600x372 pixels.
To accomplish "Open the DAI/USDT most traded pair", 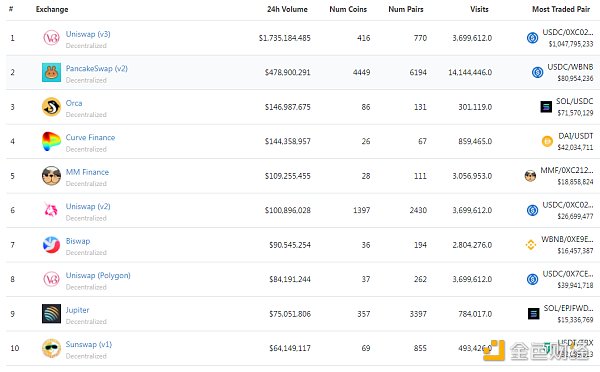I will 576,136.
